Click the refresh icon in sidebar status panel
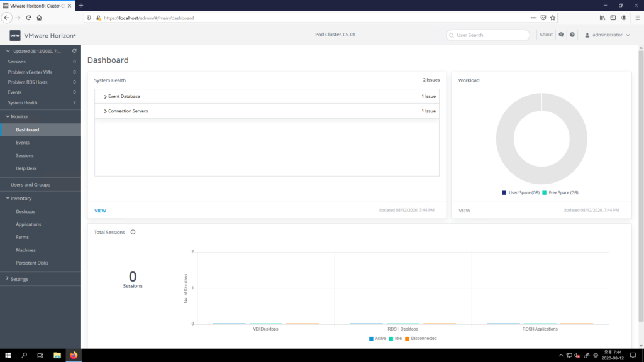This screenshot has width=644, height=362. [x=74, y=51]
